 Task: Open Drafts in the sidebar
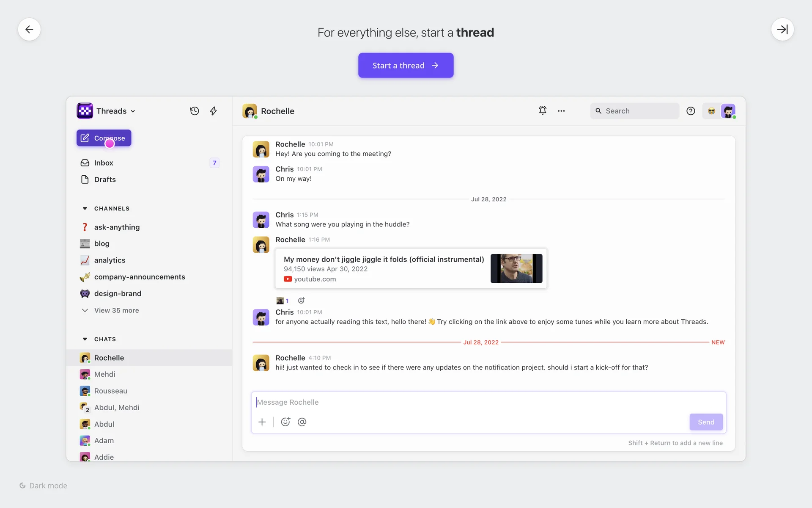[x=105, y=179]
